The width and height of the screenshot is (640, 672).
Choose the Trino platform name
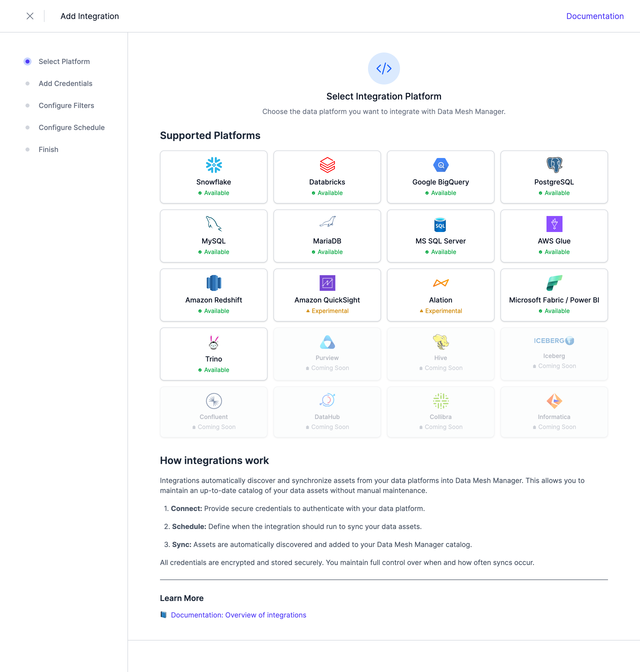[x=214, y=359]
